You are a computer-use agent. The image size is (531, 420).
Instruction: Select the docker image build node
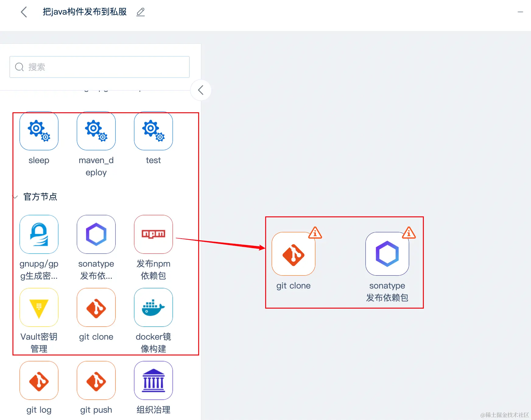click(153, 307)
